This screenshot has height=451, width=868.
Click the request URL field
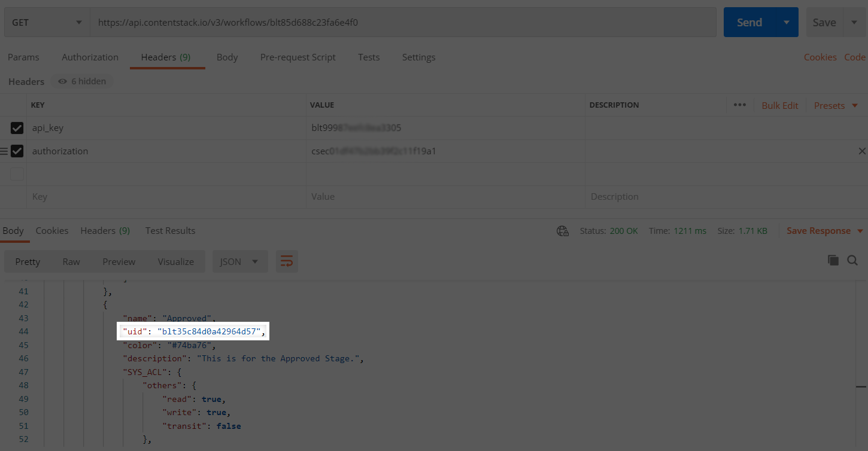click(403, 22)
